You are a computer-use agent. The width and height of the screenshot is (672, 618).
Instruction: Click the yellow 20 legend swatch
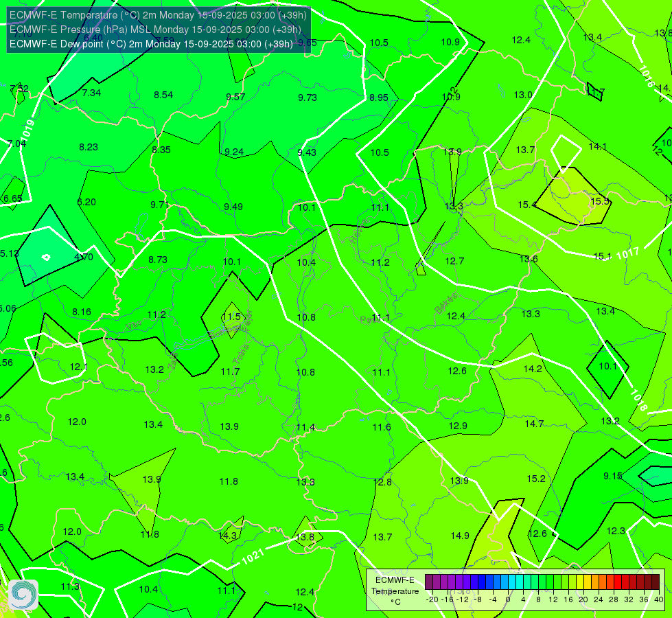tap(580, 582)
